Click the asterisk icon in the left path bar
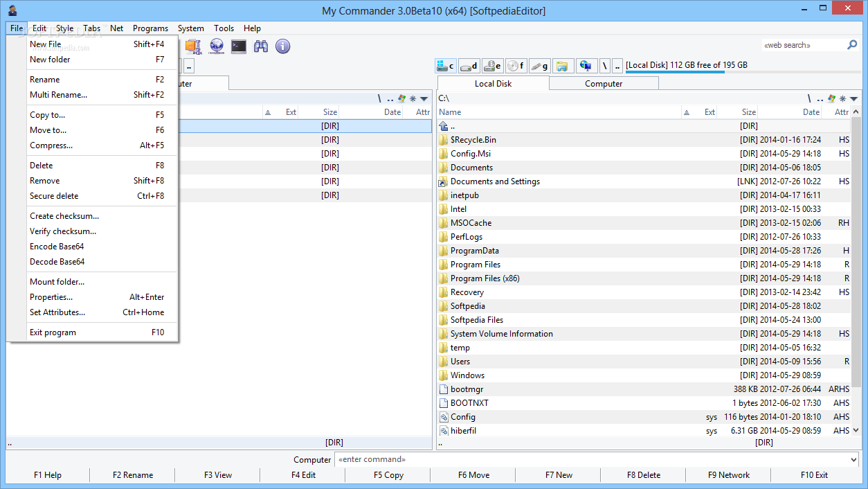Viewport: 868px width, 489px height. click(x=413, y=98)
